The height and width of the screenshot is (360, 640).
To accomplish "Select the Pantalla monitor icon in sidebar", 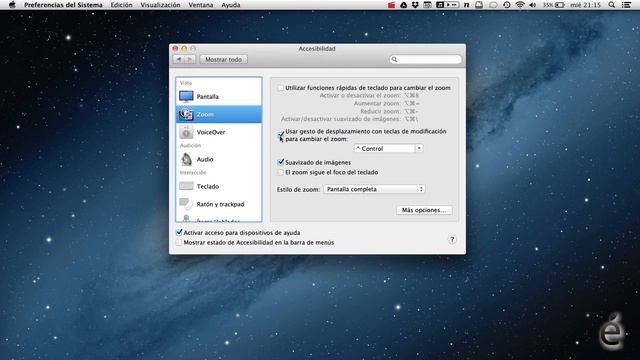I will (x=186, y=96).
